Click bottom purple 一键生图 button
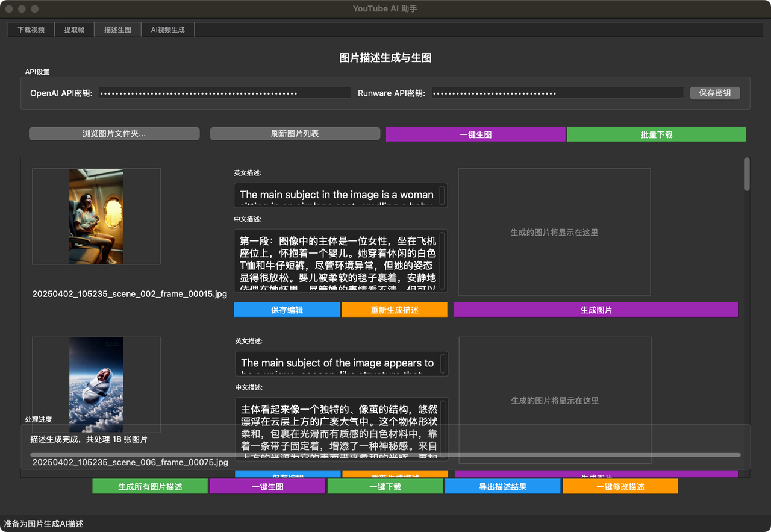The image size is (771, 532). click(267, 486)
